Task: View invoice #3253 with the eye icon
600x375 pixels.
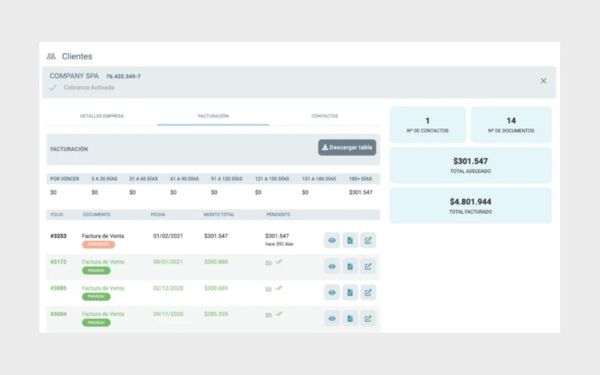Action: (332, 240)
